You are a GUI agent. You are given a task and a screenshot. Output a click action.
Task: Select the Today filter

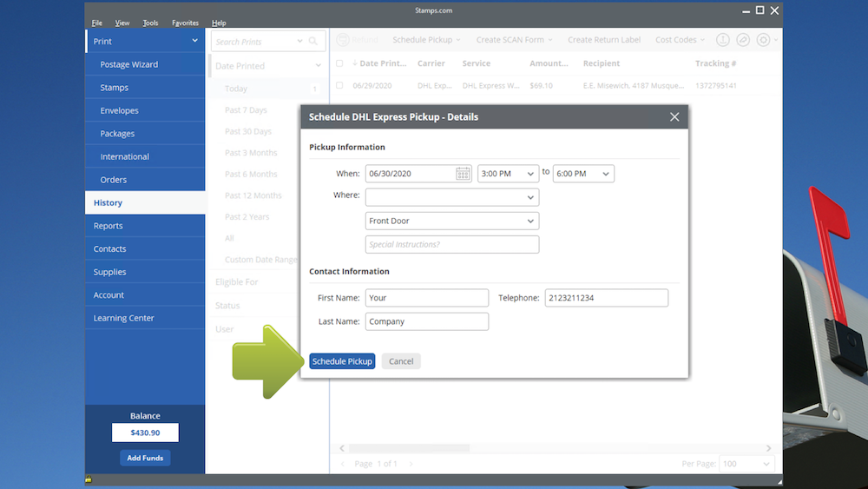(x=268, y=89)
